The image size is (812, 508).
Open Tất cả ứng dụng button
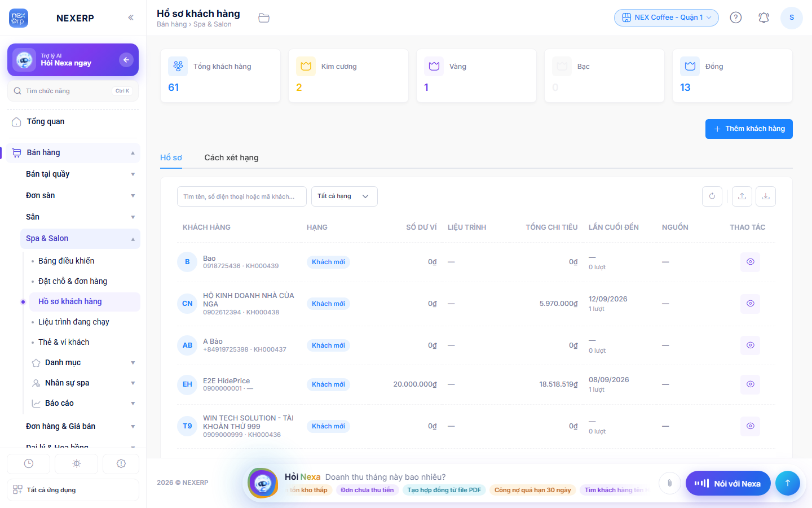point(73,490)
